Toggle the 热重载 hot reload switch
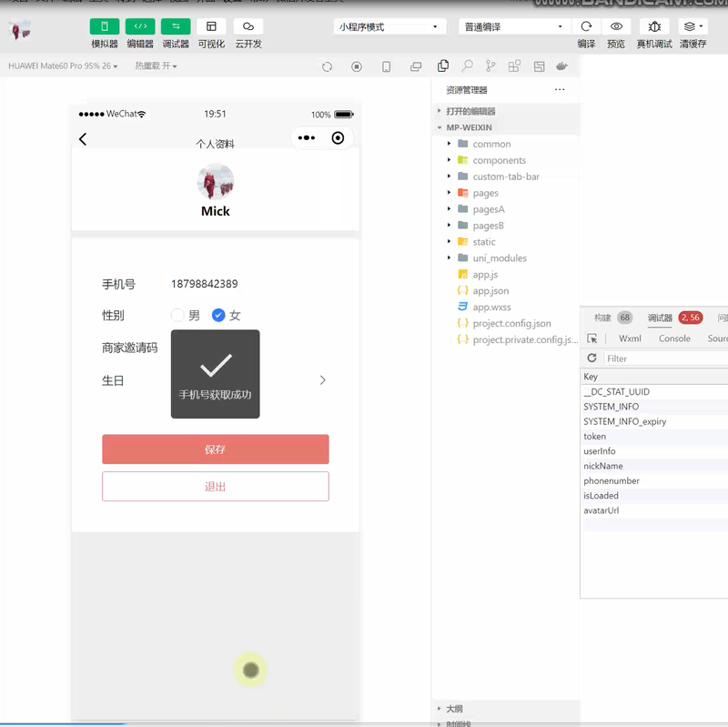 click(x=156, y=66)
